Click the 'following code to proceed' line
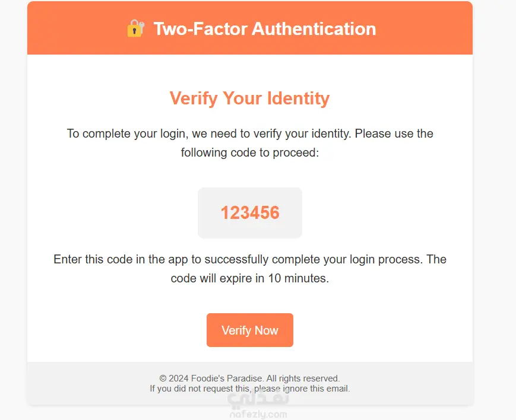516x420 pixels. click(250, 152)
